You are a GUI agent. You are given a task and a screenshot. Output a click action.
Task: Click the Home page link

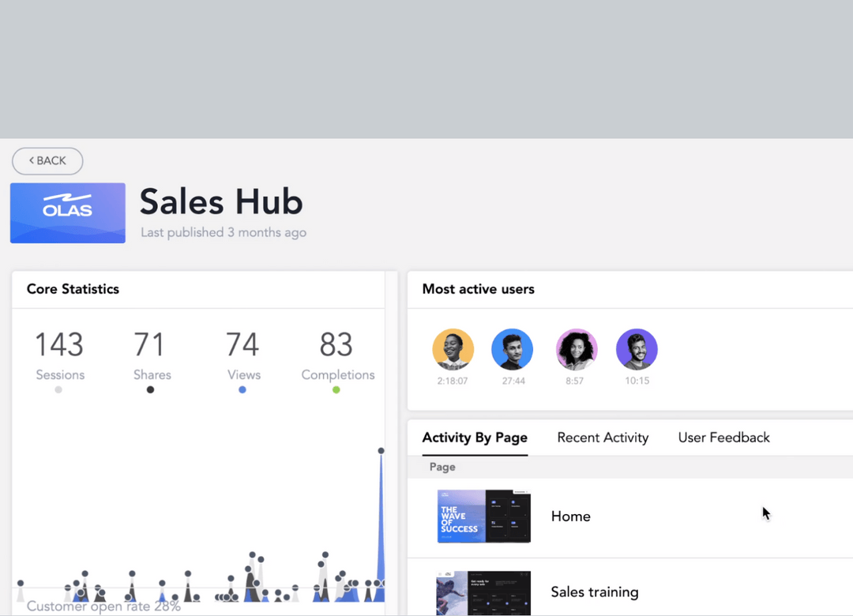(570, 516)
